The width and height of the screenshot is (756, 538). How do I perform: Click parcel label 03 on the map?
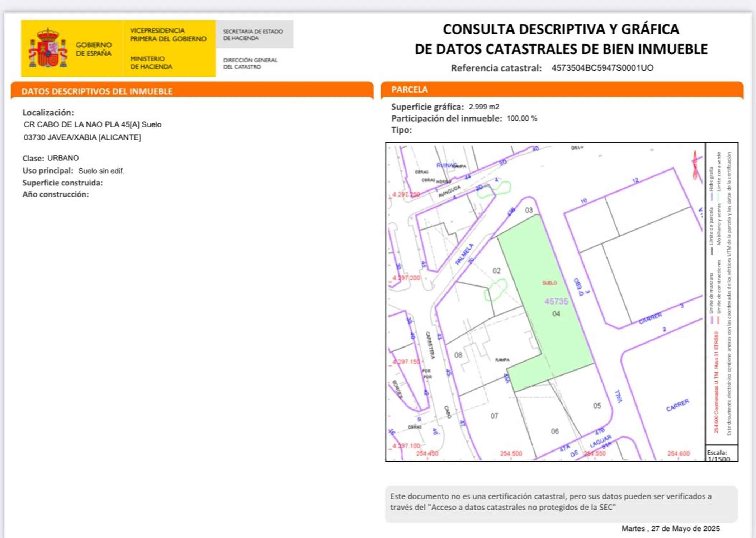click(529, 210)
